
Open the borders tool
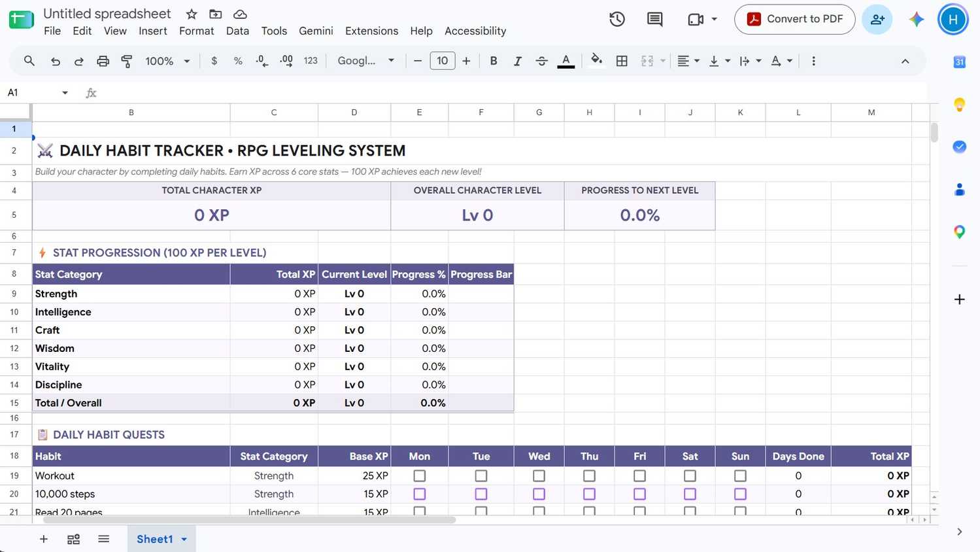click(x=622, y=61)
